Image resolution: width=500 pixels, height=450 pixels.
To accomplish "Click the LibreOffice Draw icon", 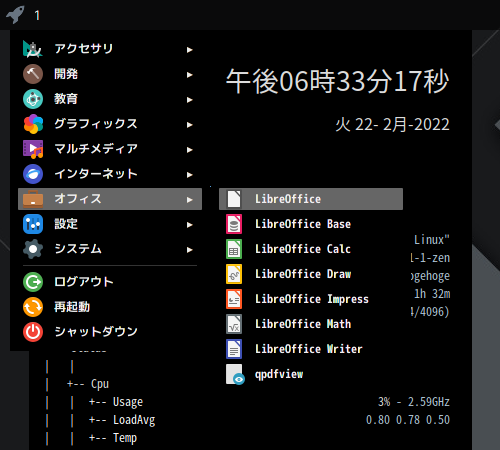I will [234, 274].
